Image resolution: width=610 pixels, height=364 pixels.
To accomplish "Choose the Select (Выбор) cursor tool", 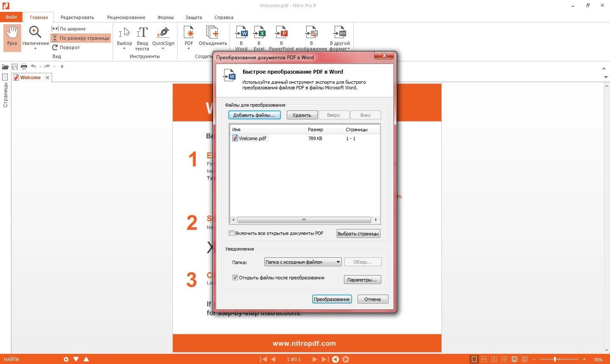I will (x=124, y=33).
